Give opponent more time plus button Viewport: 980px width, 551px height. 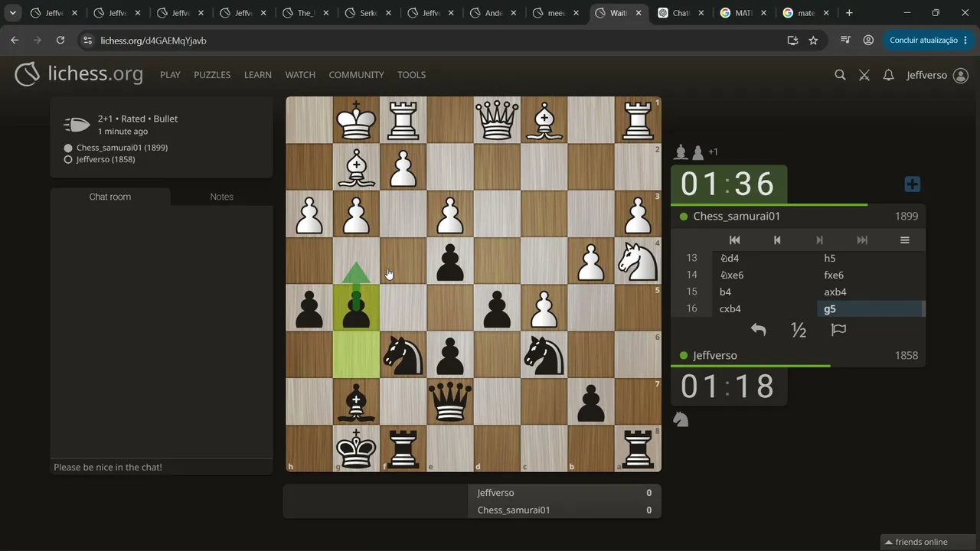coord(912,184)
